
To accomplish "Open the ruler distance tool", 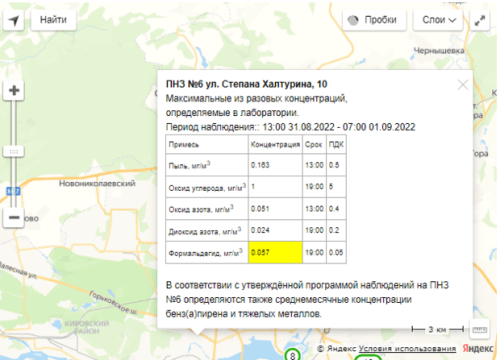I will (479, 329).
